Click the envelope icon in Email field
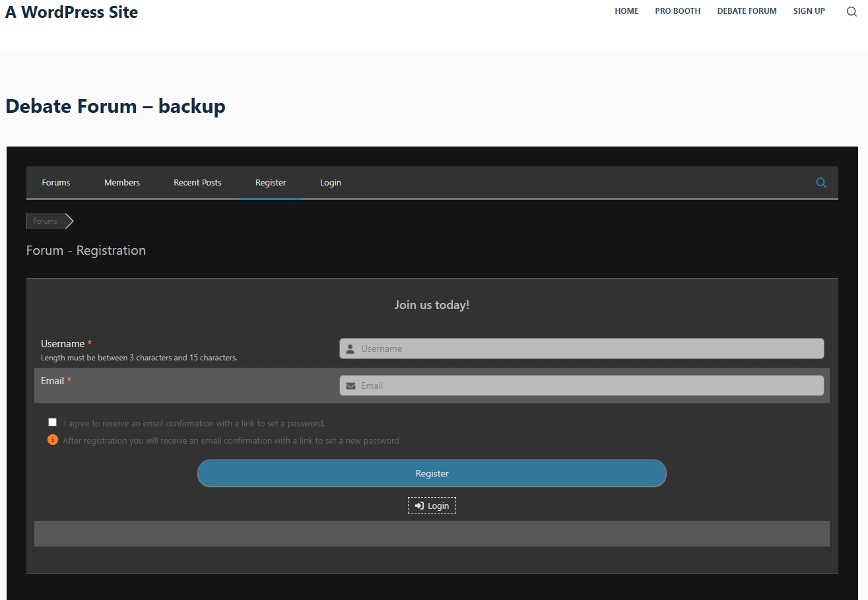Image resolution: width=868 pixels, height=600 pixels. click(x=351, y=385)
